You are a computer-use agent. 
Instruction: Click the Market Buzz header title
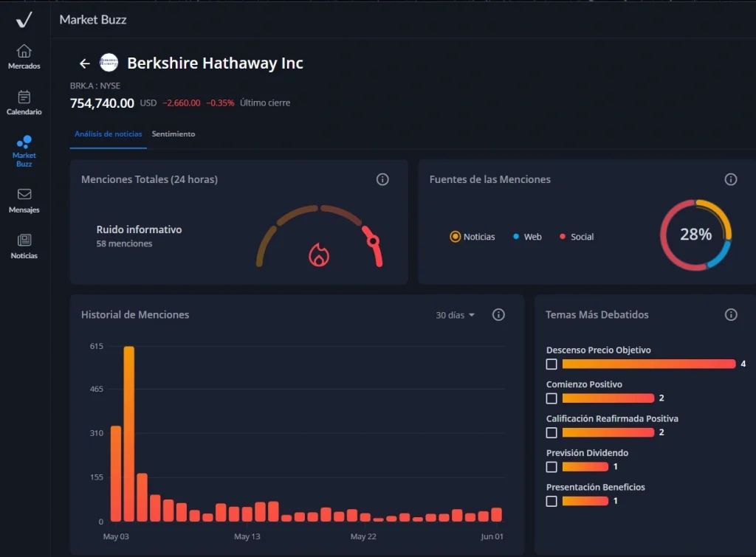(x=93, y=20)
